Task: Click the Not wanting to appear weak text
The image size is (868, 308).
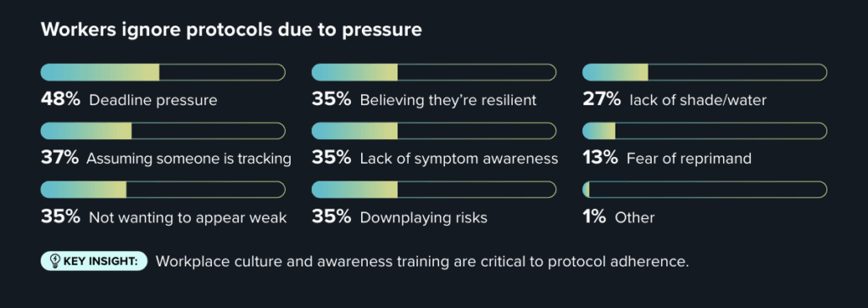Action: click(187, 218)
